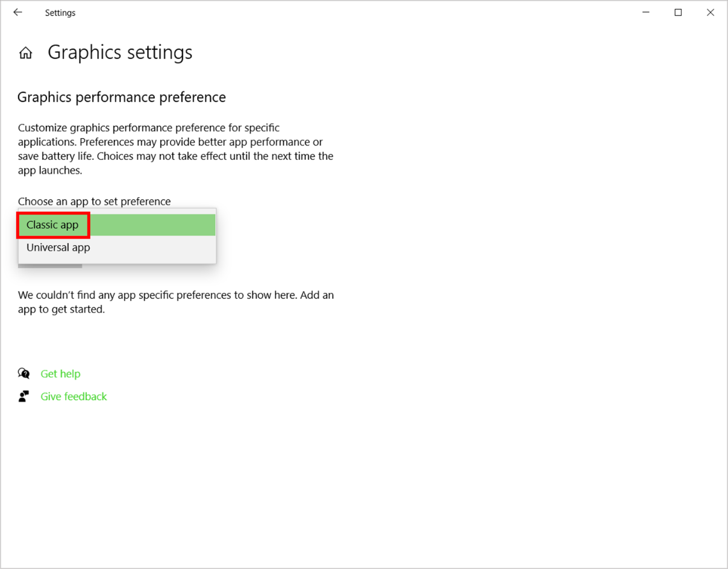Go to Settings home via house icon

tap(25, 53)
